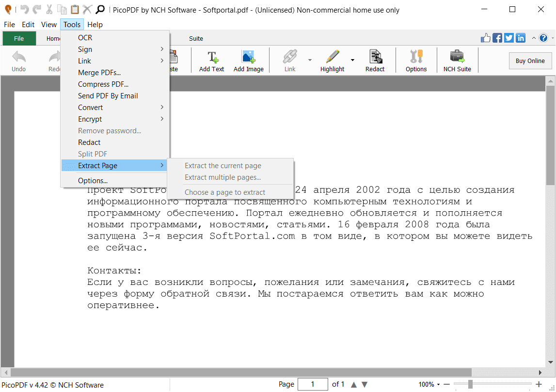Click the blue help question icon
This screenshot has width=556, height=392.
click(x=543, y=38)
